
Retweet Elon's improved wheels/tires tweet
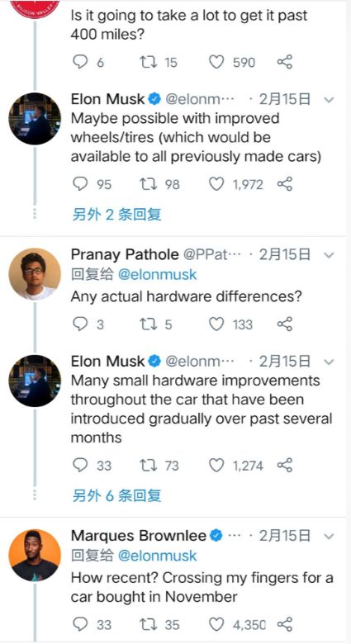tap(148, 184)
